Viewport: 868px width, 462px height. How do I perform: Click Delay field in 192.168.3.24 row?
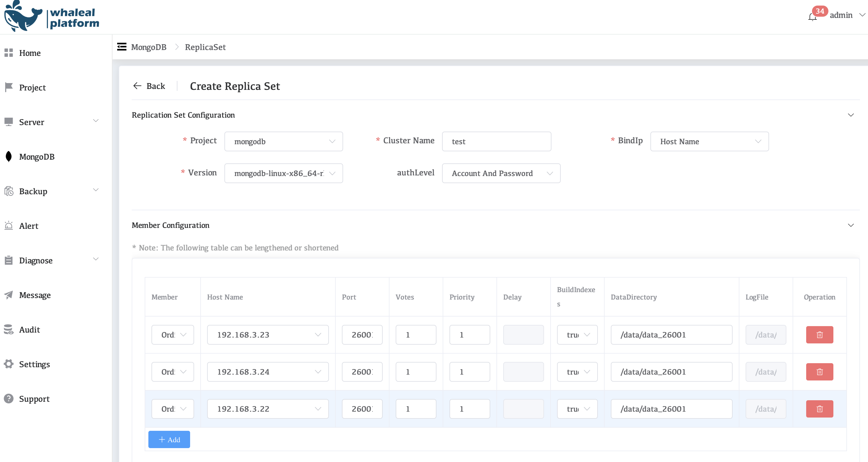[523, 372]
